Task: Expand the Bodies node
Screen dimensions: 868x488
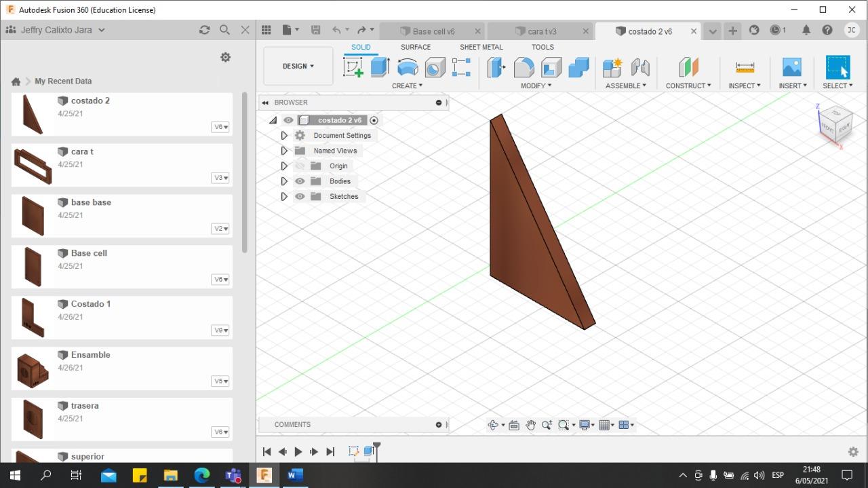Action: pyautogui.click(x=284, y=181)
